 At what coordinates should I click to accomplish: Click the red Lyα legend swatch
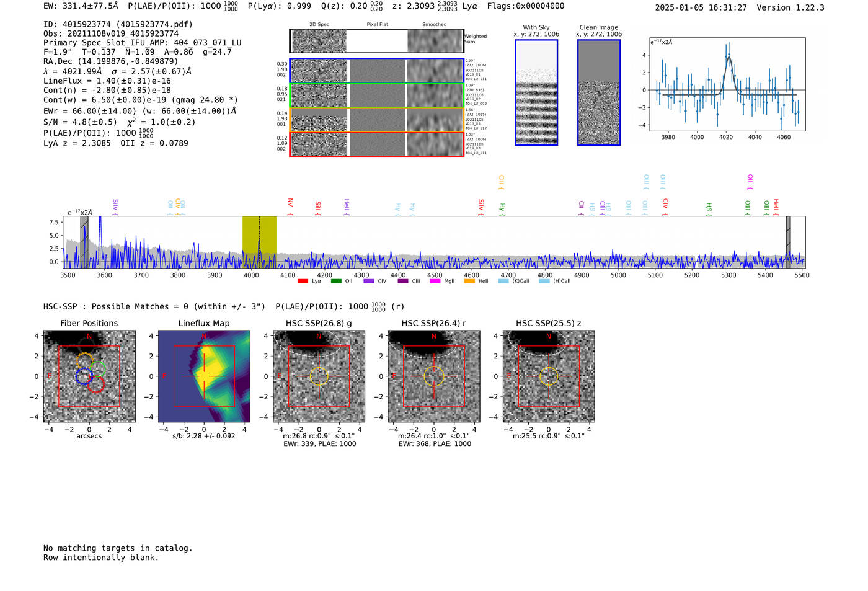click(x=303, y=282)
